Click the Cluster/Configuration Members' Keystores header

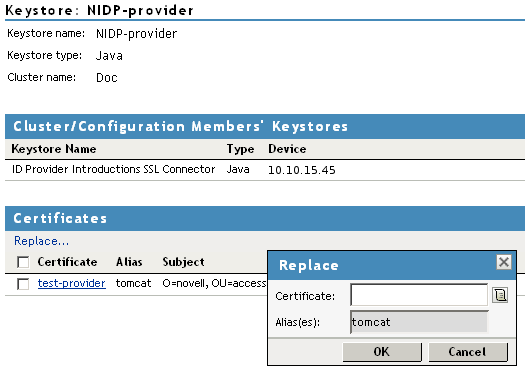(265, 126)
